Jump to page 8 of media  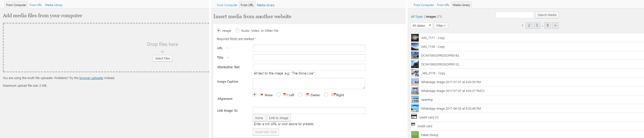(x=547, y=26)
